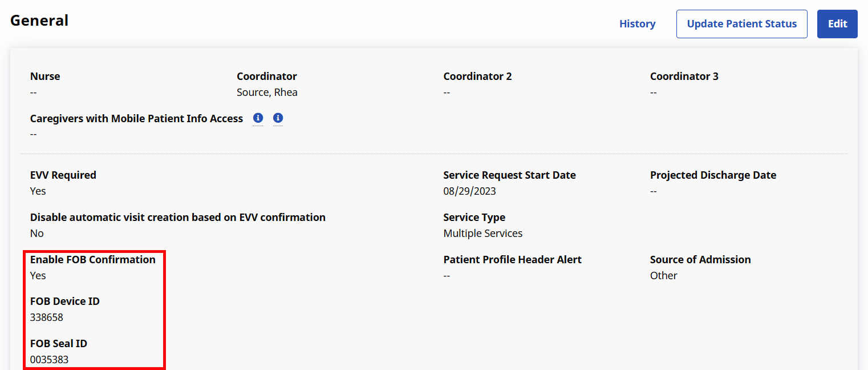Viewport: 868px width, 370px height.
Task: Click 'Caregivers with Mobile Patient Info Access' label
Action: coord(136,118)
